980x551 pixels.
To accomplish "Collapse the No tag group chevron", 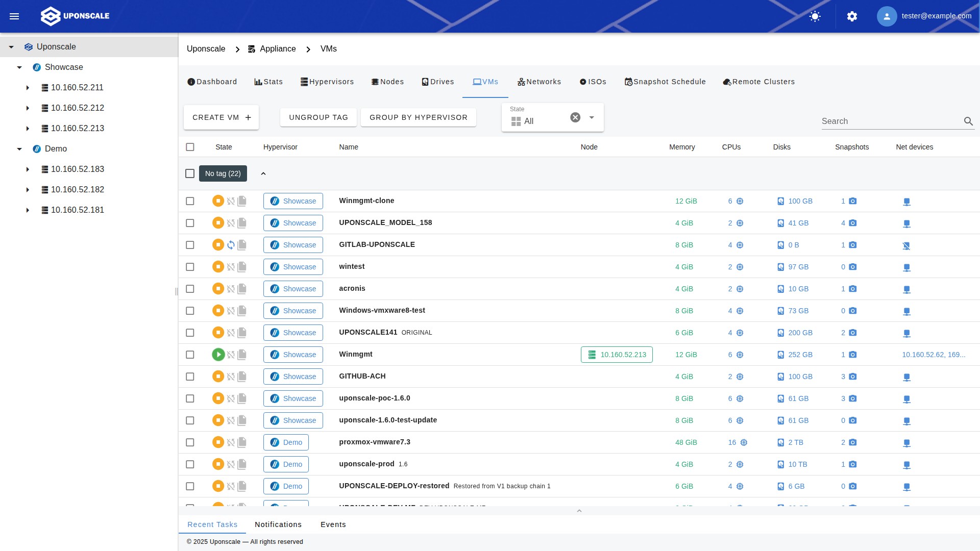I will pyautogui.click(x=263, y=173).
